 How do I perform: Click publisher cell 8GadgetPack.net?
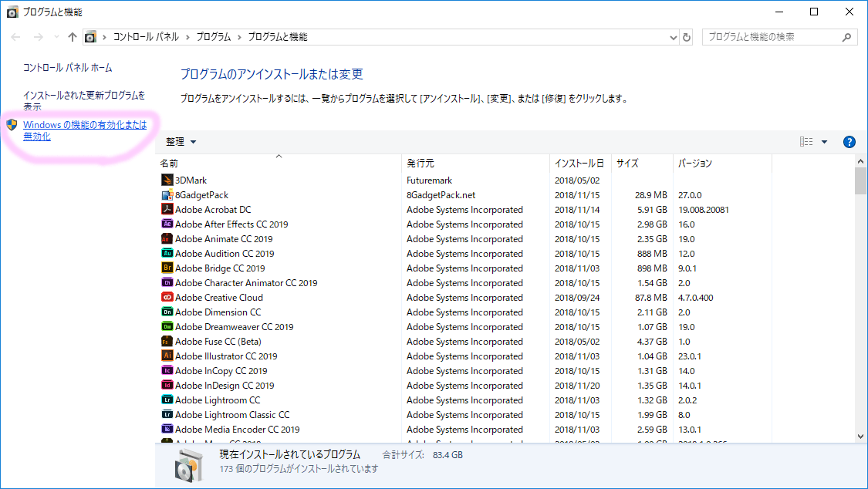[x=441, y=195]
